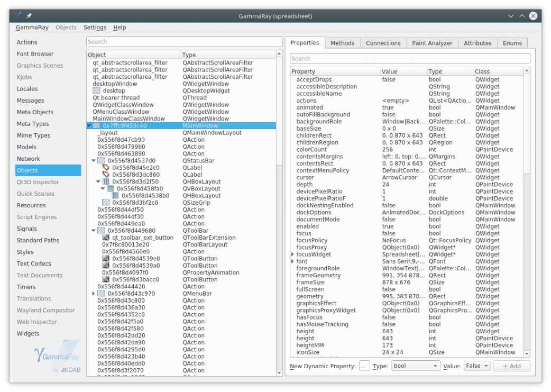Screen dimensions: 551x392
Task: Click the QSizeGrip icon for 0x556f8d3bf2c0
Action: point(106,203)
